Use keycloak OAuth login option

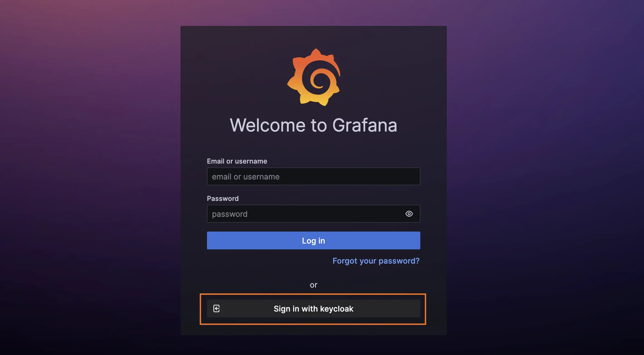(x=313, y=308)
